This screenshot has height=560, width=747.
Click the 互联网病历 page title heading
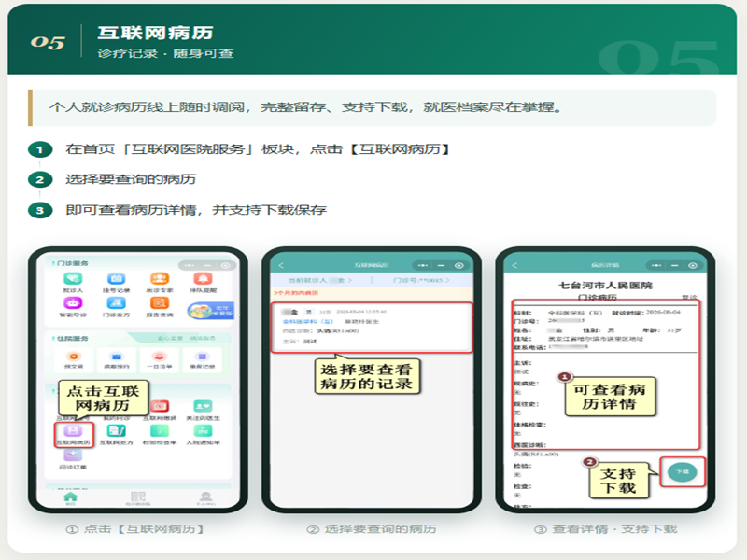372,265
